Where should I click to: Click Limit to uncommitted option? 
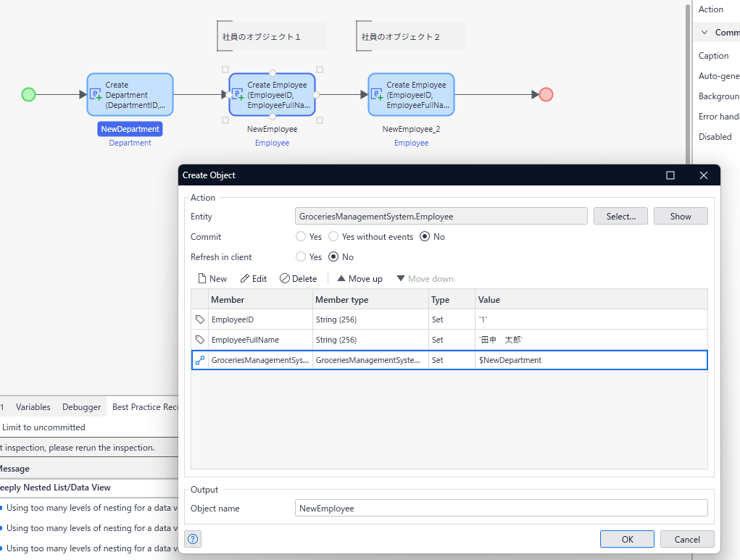pyautogui.click(x=43, y=427)
